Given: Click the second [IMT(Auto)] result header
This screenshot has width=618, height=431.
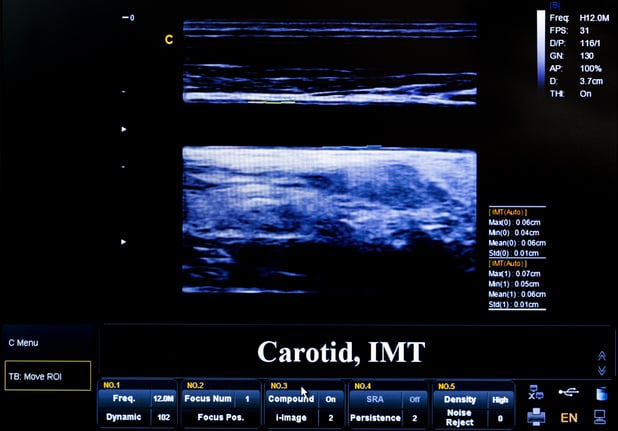Looking at the screenshot, I should pyautogui.click(x=508, y=264).
